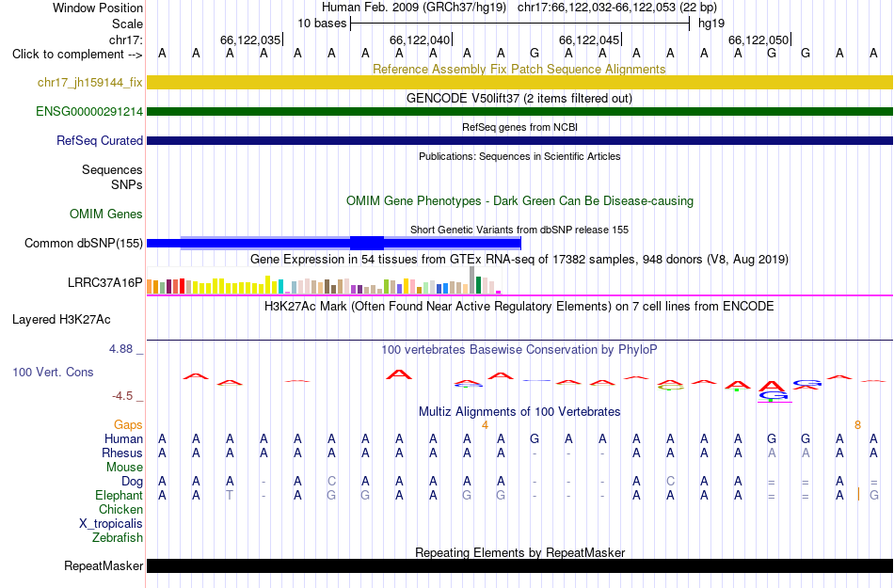
Task: Open Multiz Alignments of 100 Vertebrates title
Action: [519, 411]
